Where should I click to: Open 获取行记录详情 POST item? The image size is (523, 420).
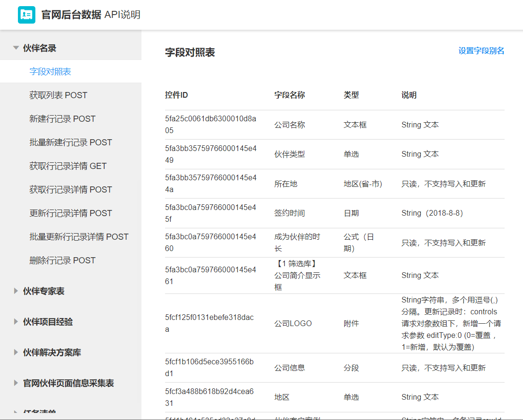pos(71,190)
